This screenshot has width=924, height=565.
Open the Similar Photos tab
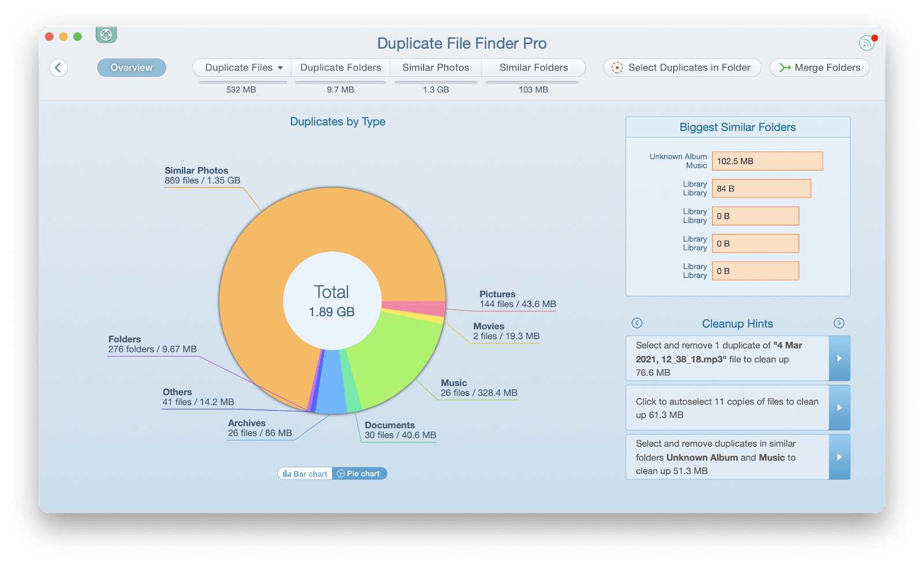pyautogui.click(x=436, y=68)
